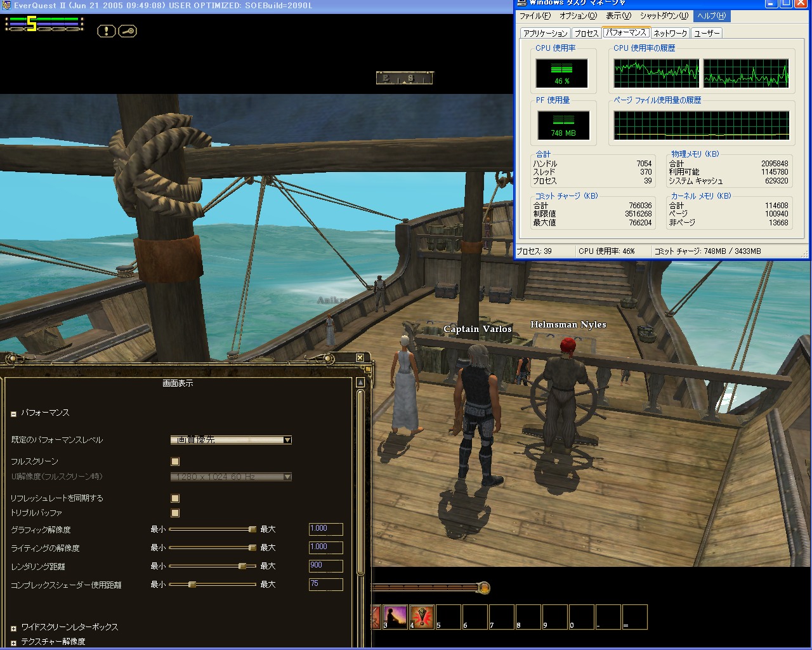Expand the テクスチャー解像度 section
Screen dimensions: 812x650
click(x=13, y=643)
